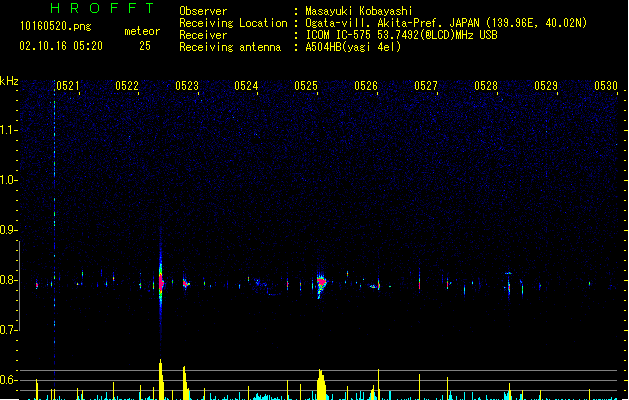Select the file name 10160520.png

click(55, 26)
